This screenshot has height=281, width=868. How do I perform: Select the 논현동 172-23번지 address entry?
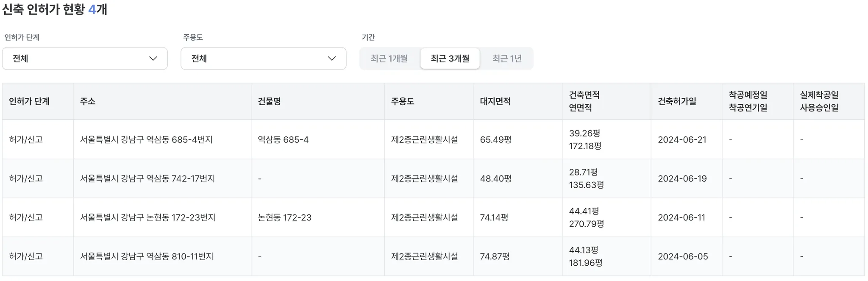[x=147, y=217]
